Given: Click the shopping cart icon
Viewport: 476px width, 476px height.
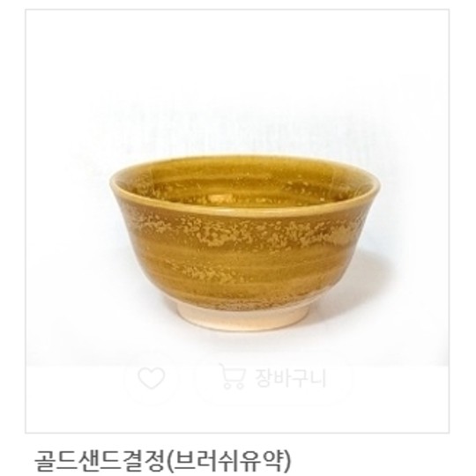Looking at the screenshot, I should (232, 376).
